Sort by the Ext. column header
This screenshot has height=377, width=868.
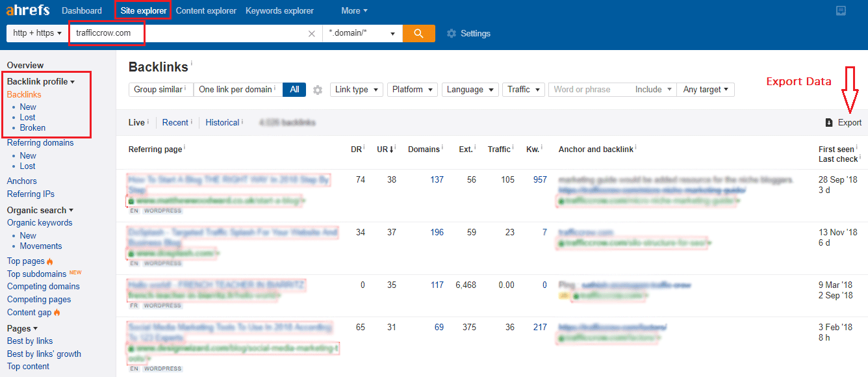466,149
